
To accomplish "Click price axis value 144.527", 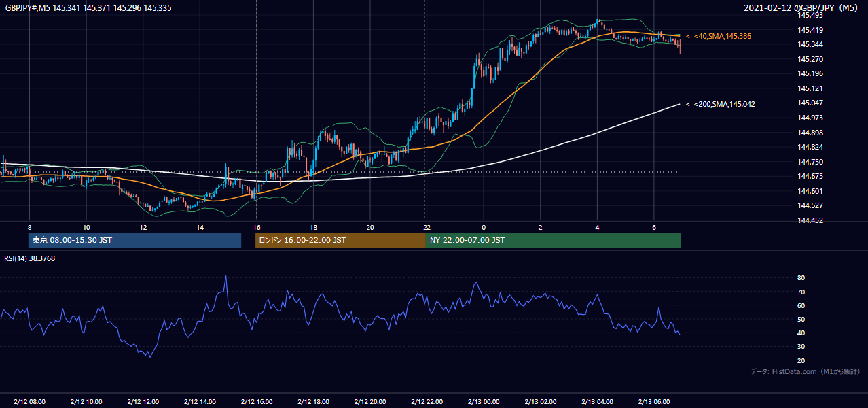I will coord(810,205).
